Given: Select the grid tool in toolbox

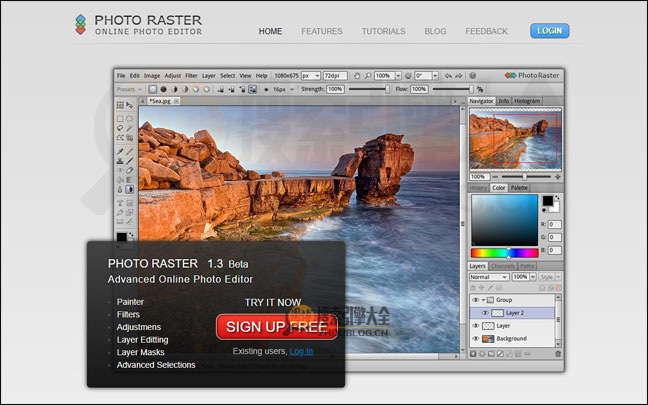Looking at the screenshot, I should (x=120, y=105).
